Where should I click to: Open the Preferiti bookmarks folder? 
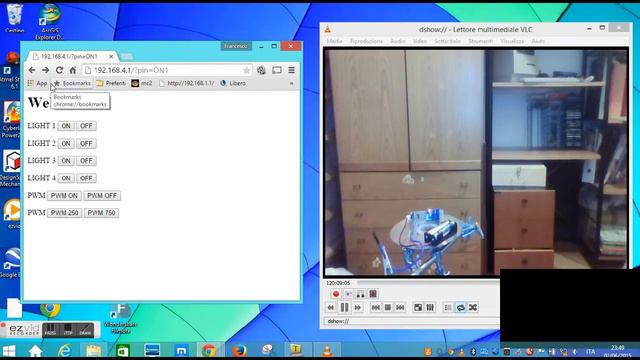pyautogui.click(x=111, y=83)
